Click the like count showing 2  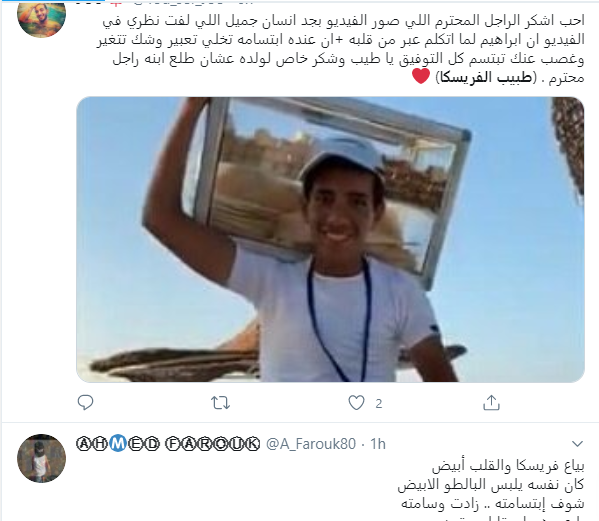[379, 403]
